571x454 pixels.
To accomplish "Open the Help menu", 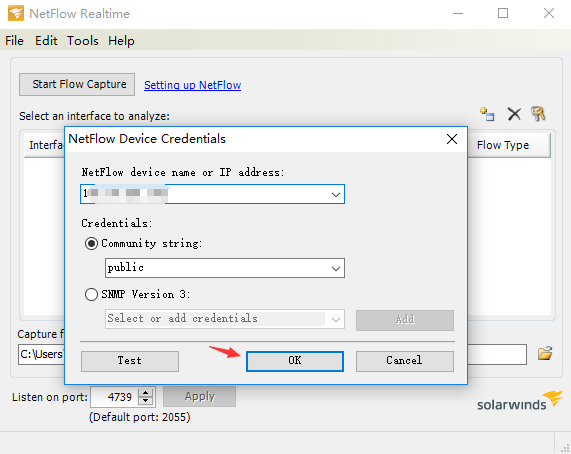I will click(121, 41).
